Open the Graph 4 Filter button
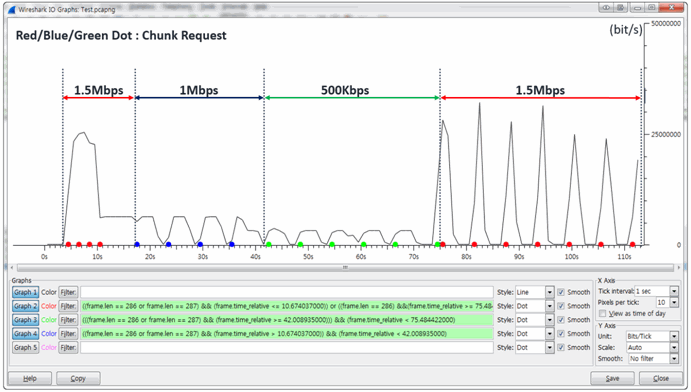This screenshot has height=392, width=691. 68,333
